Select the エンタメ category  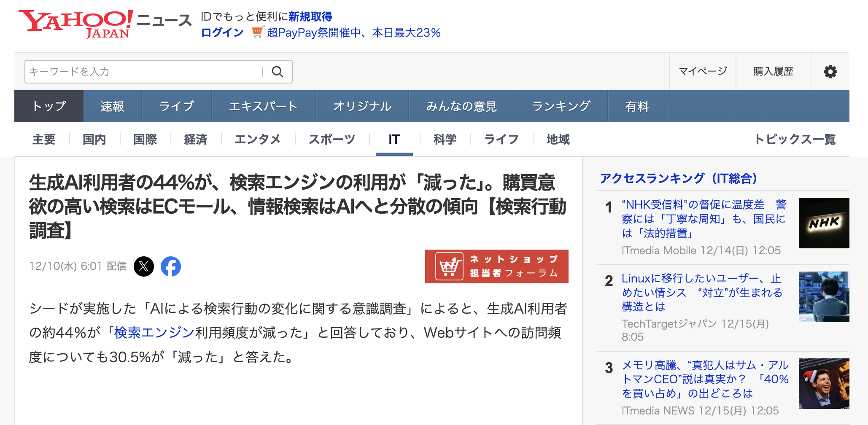(x=257, y=139)
